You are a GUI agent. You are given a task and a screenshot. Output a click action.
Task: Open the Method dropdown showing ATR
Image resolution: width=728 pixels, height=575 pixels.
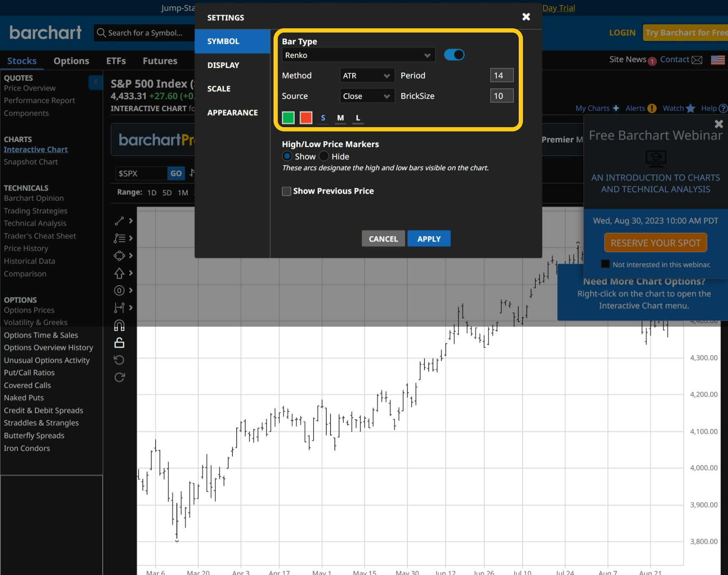click(366, 75)
